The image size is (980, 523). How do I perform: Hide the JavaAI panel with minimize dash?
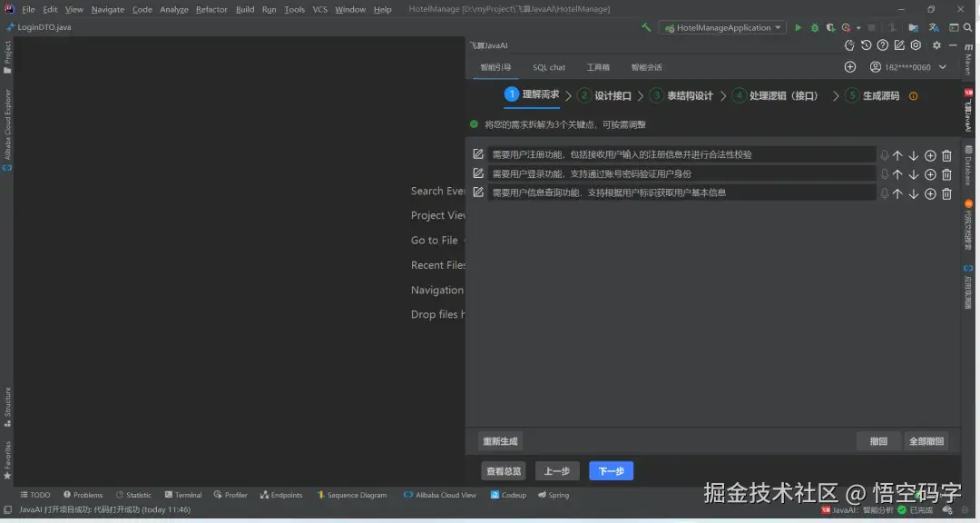click(953, 45)
